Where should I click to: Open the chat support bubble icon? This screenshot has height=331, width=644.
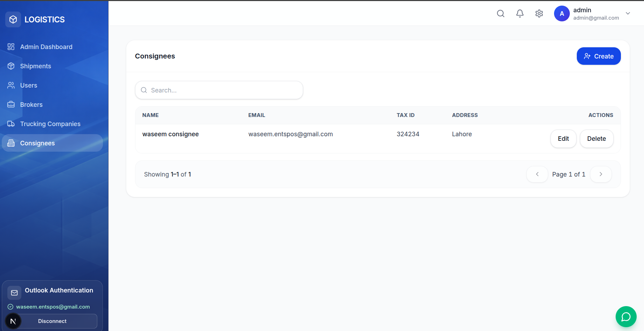[x=626, y=317]
